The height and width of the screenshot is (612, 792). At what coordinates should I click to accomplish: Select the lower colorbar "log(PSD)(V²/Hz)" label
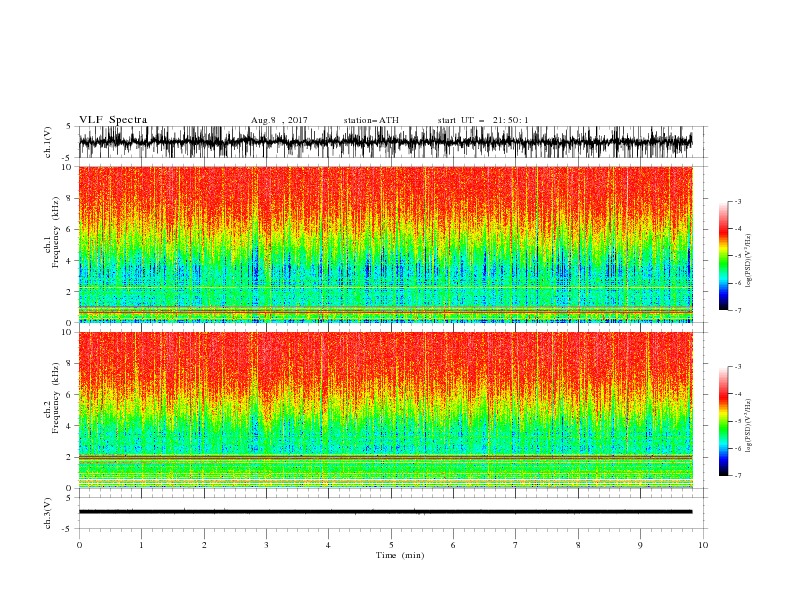tap(749, 426)
